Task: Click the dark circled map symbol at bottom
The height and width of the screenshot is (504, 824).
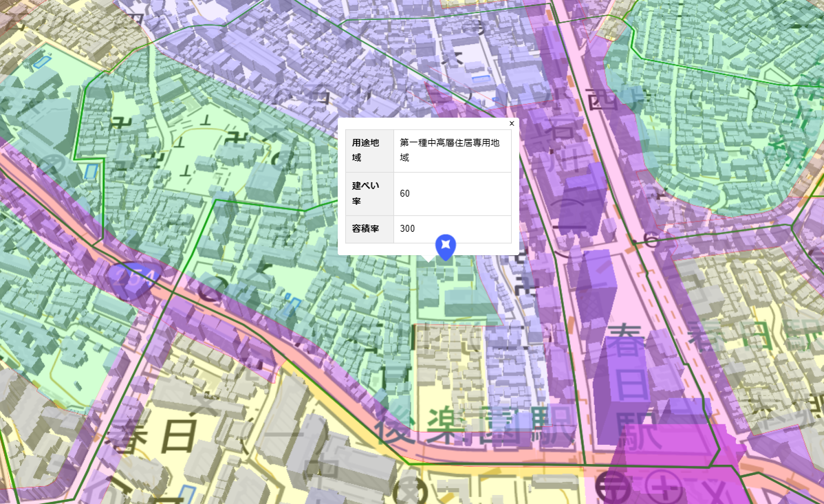Action: pyautogui.click(x=610, y=487)
